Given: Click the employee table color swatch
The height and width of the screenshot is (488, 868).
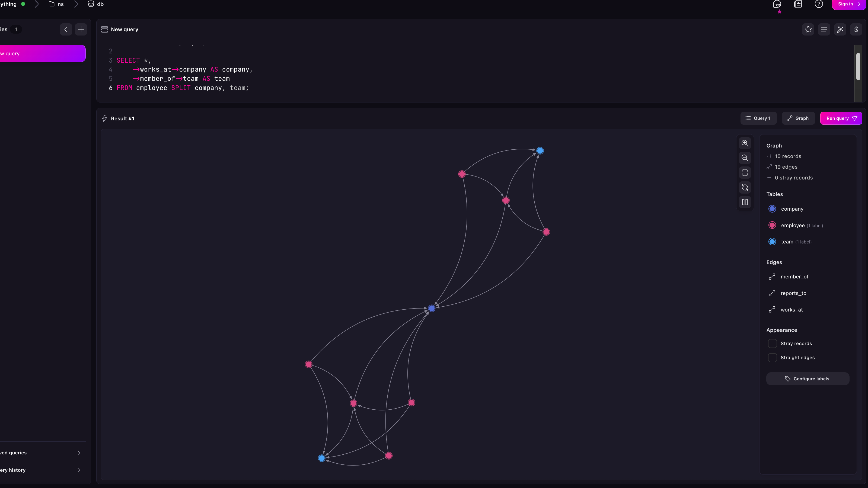Looking at the screenshot, I should pos(772,225).
